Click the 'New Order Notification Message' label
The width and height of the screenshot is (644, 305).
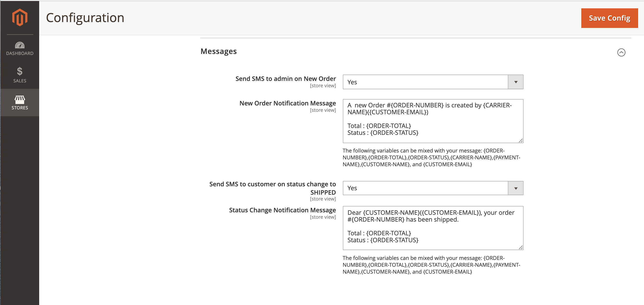[287, 103]
